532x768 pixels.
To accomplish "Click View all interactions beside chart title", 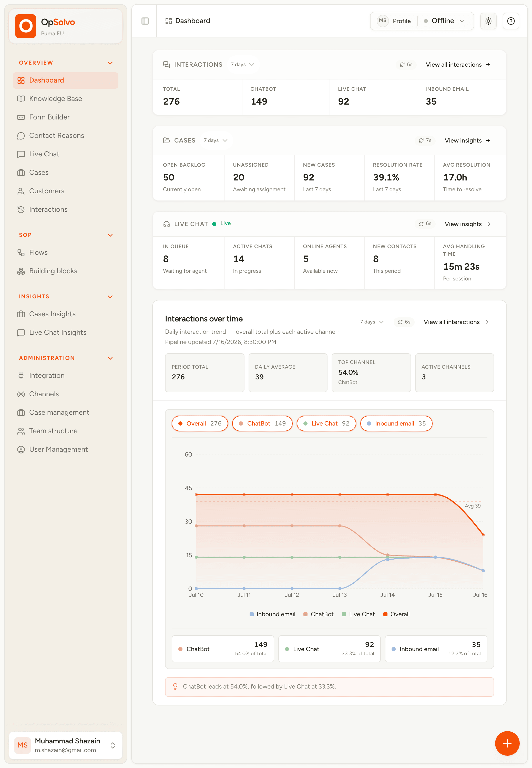I will click(456, 322).
